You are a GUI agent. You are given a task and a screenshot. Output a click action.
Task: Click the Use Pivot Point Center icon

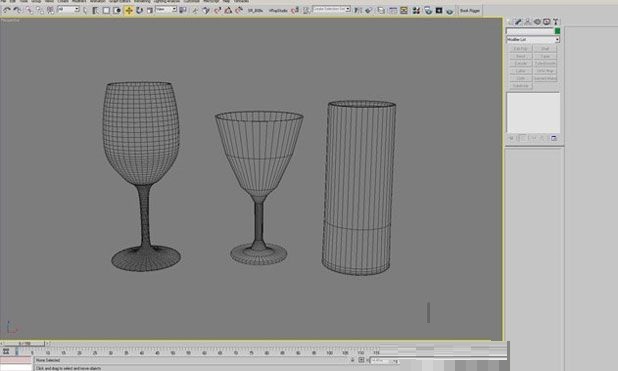tap(183, 10)
